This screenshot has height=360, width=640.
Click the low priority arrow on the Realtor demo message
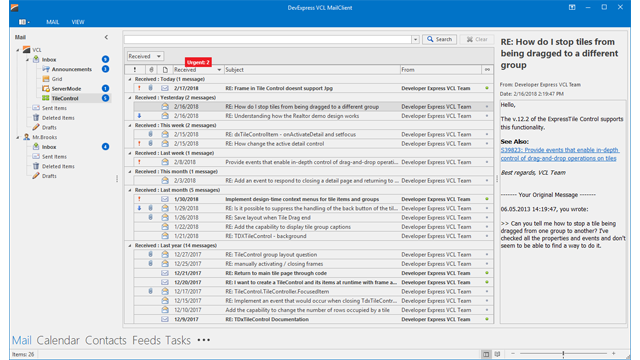[139, 116]
